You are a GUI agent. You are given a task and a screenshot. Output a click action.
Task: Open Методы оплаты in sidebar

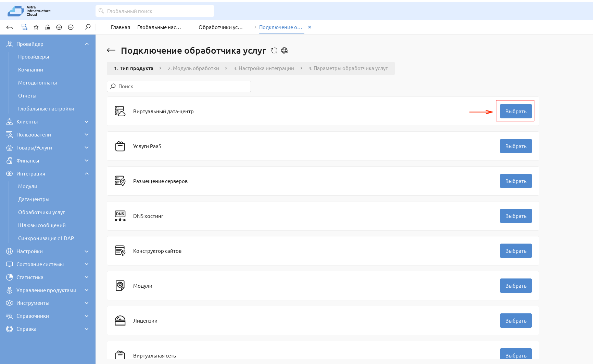pos(37,83)
